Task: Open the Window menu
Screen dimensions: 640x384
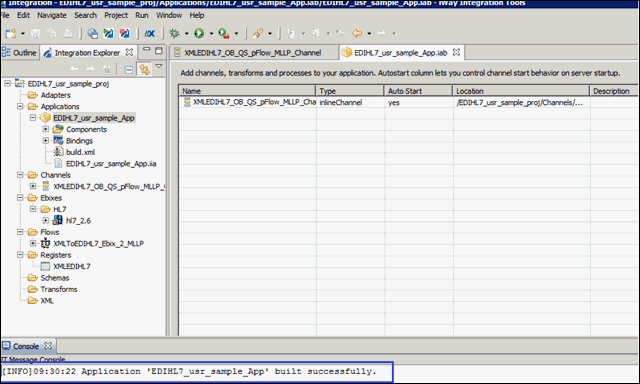Action: coord(169,16)
